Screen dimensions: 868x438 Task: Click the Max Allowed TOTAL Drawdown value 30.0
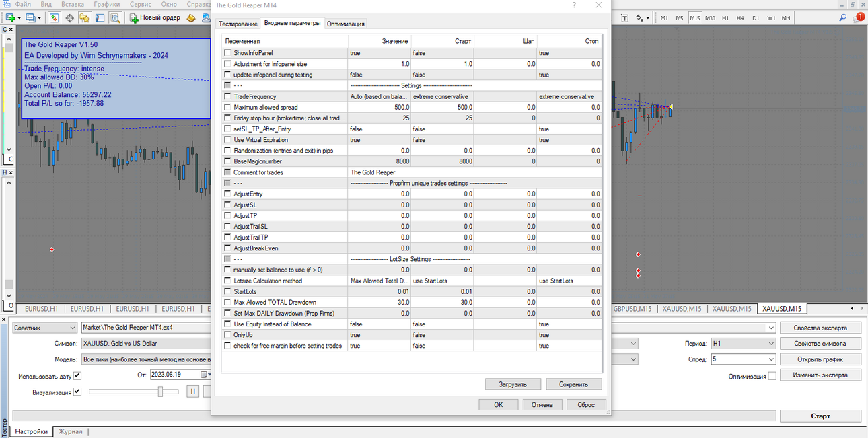click(x=379, y=302)
